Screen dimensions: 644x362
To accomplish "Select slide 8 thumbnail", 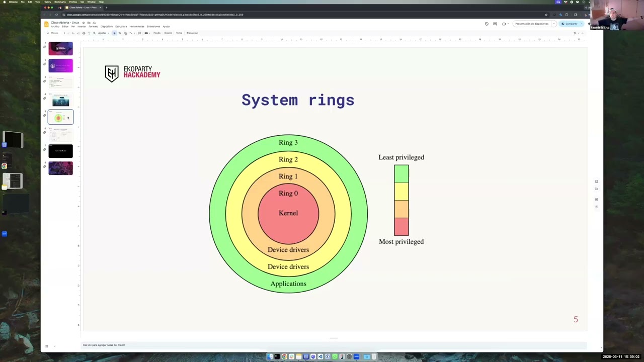I will (x=60, y=168).
